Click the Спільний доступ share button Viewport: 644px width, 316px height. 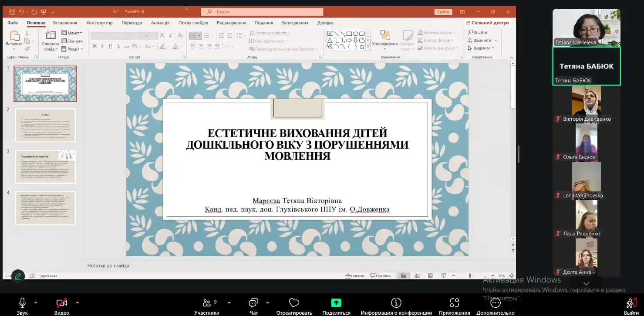tap(487, 23)
